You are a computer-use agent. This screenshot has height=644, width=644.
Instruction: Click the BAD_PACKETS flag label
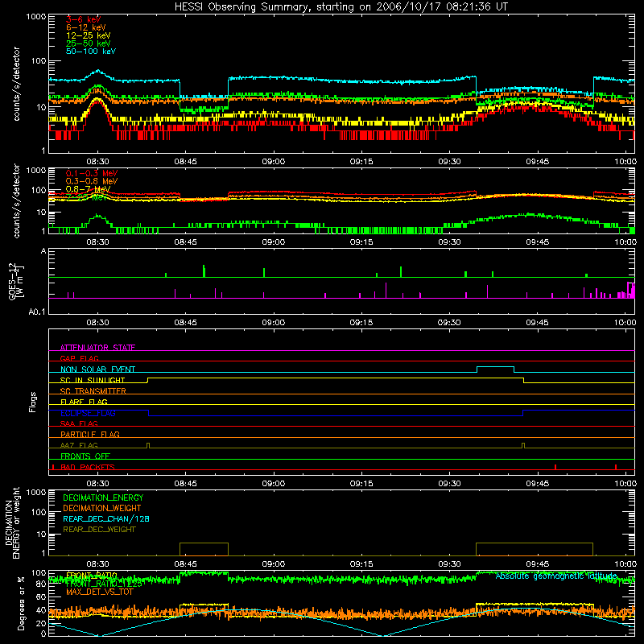88,467
